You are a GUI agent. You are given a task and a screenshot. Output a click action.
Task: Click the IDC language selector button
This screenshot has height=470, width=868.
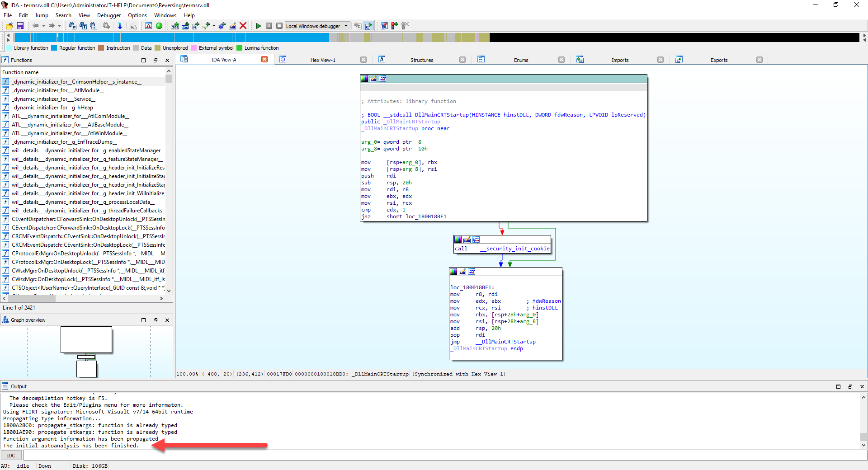point(10,455)
